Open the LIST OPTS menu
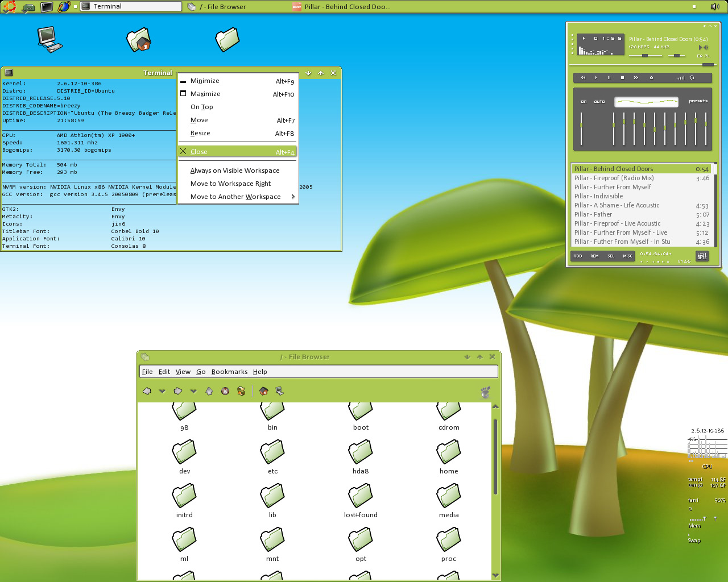The height and width of the screenshot is (582, 728). (702, 256)
